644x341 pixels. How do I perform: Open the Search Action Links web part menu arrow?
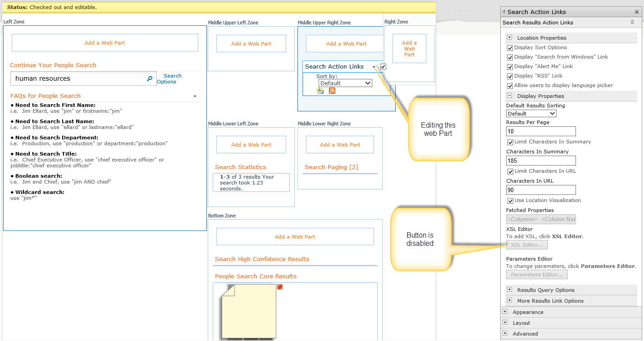point(374,67)
